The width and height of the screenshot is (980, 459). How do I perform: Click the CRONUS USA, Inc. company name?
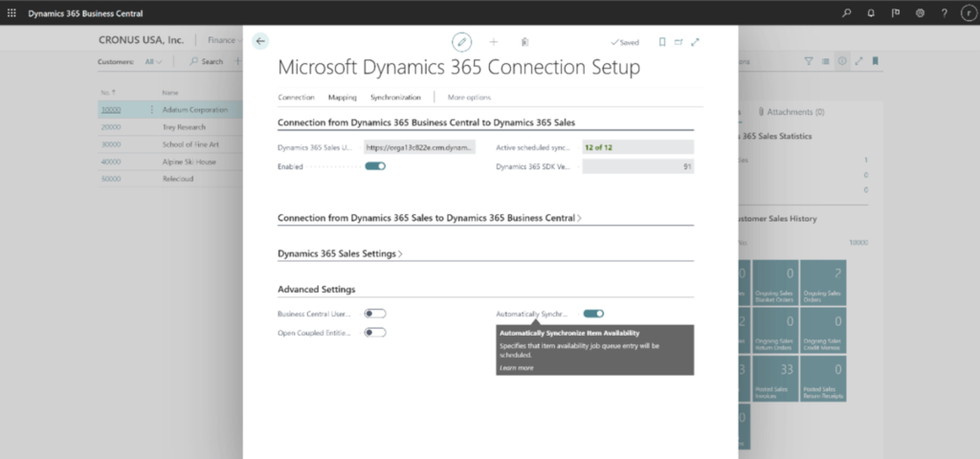pos(142,40)
